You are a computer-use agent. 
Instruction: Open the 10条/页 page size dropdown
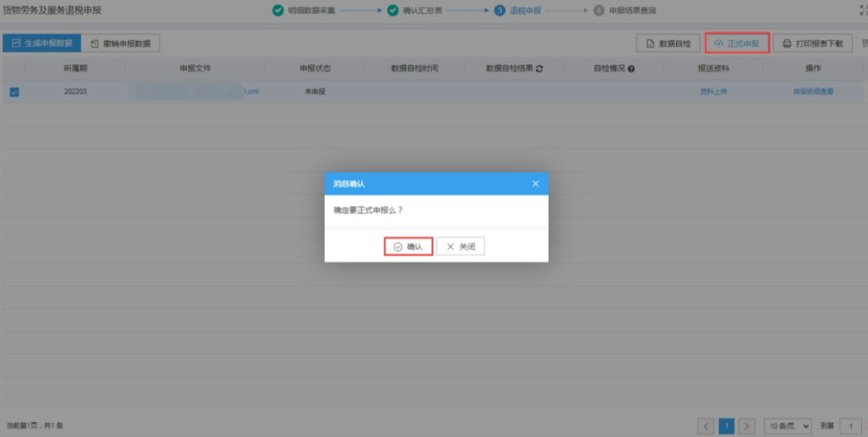click(x=787, y=426)
